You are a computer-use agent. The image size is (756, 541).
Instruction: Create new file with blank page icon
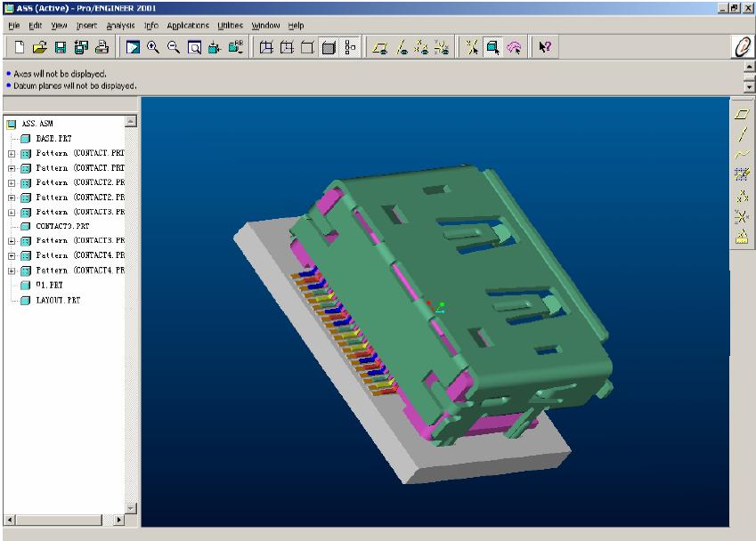[20, 48]
